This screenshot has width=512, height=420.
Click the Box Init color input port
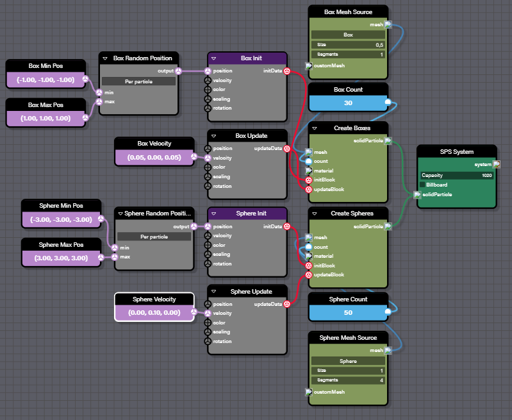click(208, 90)
